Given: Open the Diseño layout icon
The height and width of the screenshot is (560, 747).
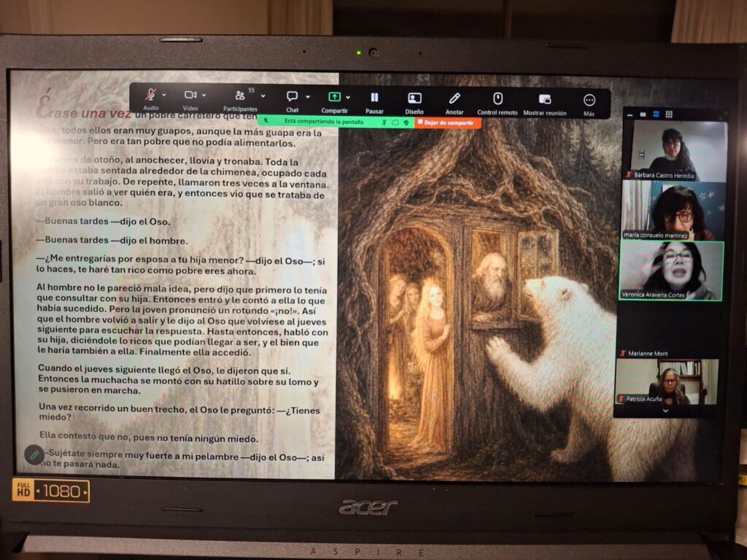Looking at the screenshot, I should click(414, 98).
